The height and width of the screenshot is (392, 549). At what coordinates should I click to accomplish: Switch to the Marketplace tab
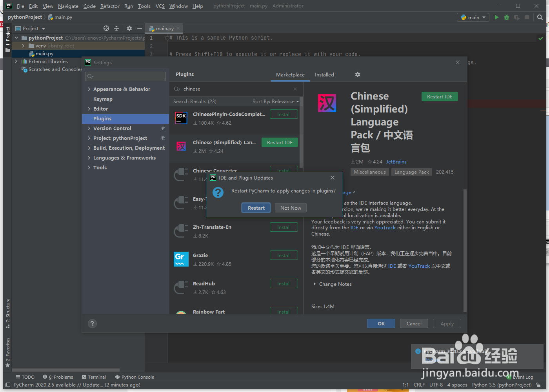pyautogui.click(x=290, y=74)
